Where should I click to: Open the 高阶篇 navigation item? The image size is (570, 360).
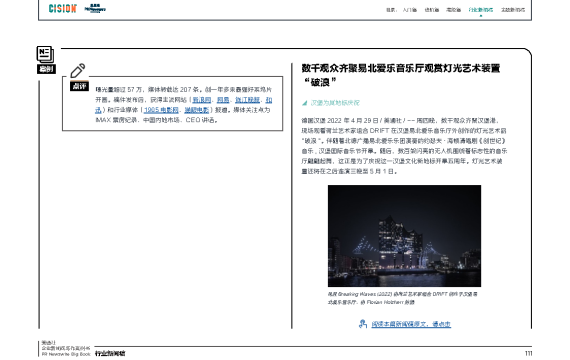pyautogui.click(x=454, y=10)
